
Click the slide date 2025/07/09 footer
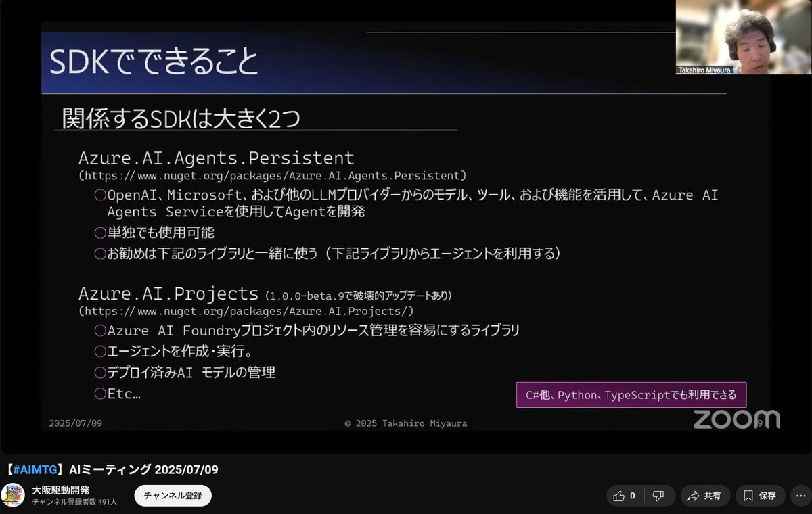point(76,423)
